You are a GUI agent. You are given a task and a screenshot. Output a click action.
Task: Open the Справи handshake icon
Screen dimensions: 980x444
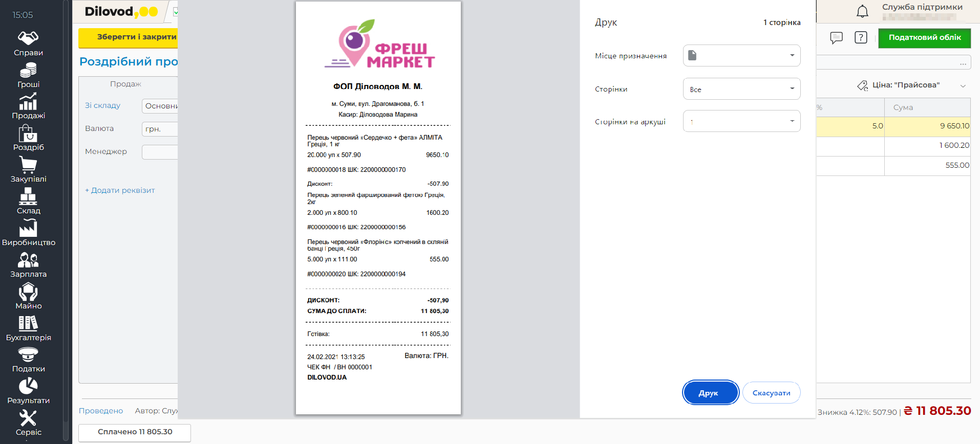(28, 43)
